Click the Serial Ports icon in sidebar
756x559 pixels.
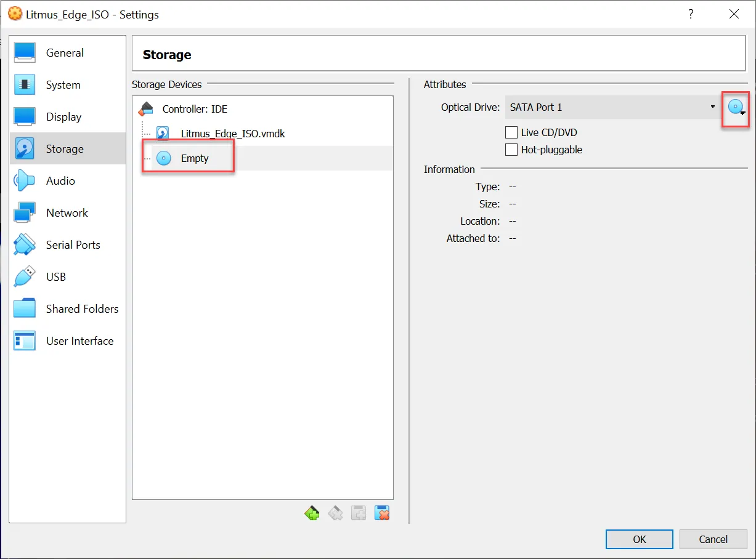click(25, 244)
